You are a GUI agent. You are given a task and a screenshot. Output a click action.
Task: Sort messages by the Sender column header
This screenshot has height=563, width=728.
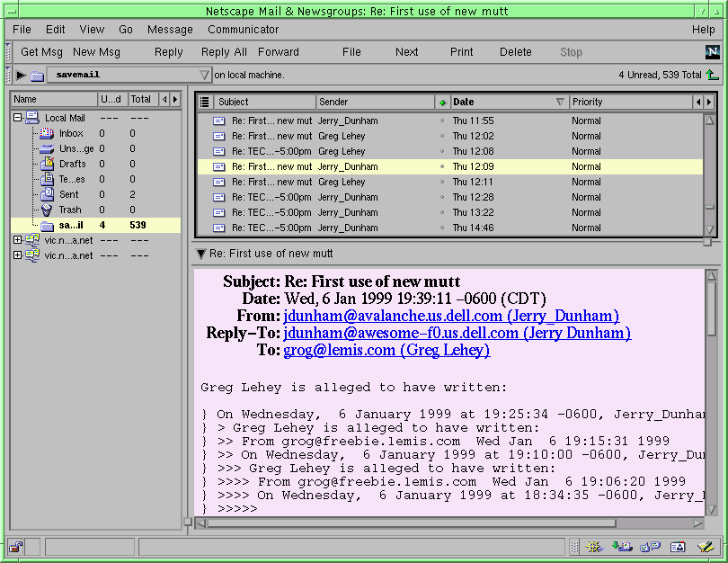pyautogui.click(x=375, y=102)
